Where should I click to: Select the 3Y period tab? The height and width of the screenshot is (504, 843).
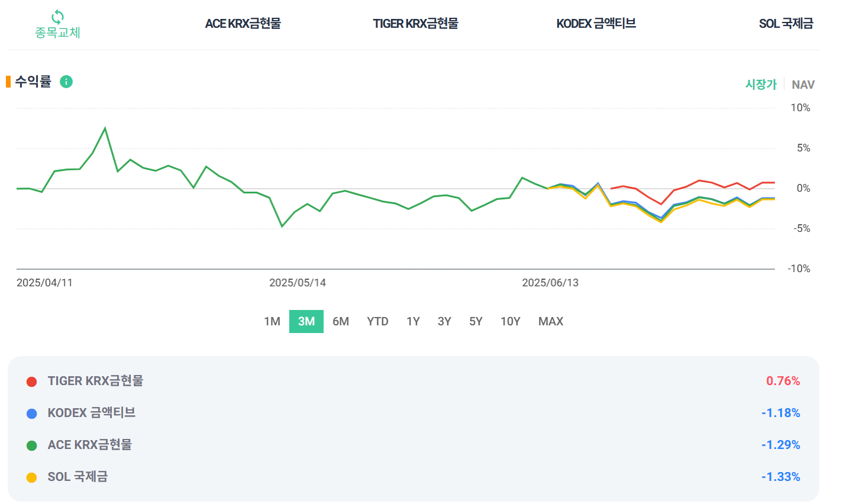point(444,321)
